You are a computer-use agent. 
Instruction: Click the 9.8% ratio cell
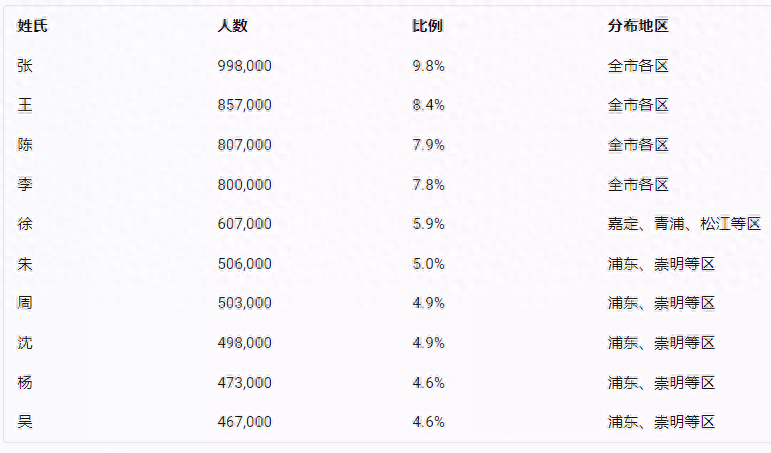point(428,66)
